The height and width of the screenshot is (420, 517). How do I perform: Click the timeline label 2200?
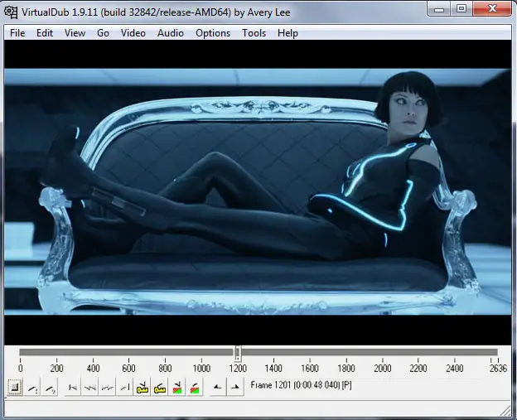(418, 369)
